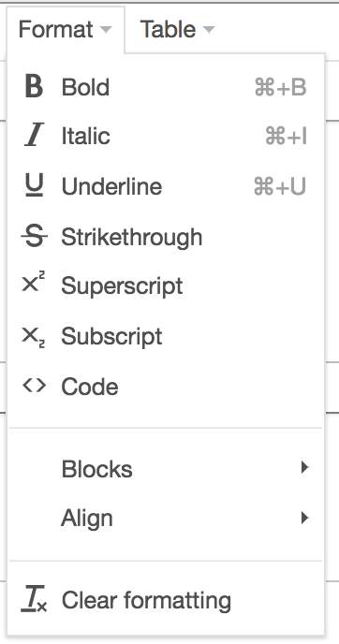The width and height of the screenshot is (339, 644).
Task: Open the Table menu
Action: click(x=177, y=30)
